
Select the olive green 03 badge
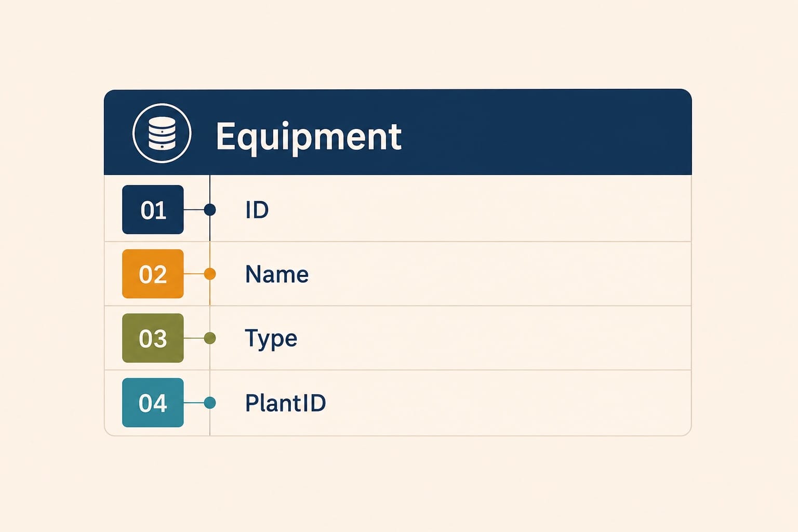tap(153, 338)
